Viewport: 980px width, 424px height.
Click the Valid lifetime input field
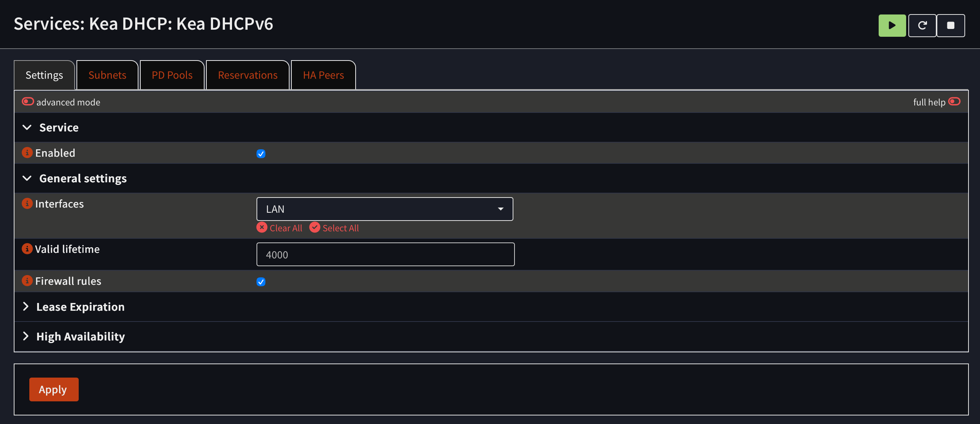pyautogui.click(x=385, y=255)
